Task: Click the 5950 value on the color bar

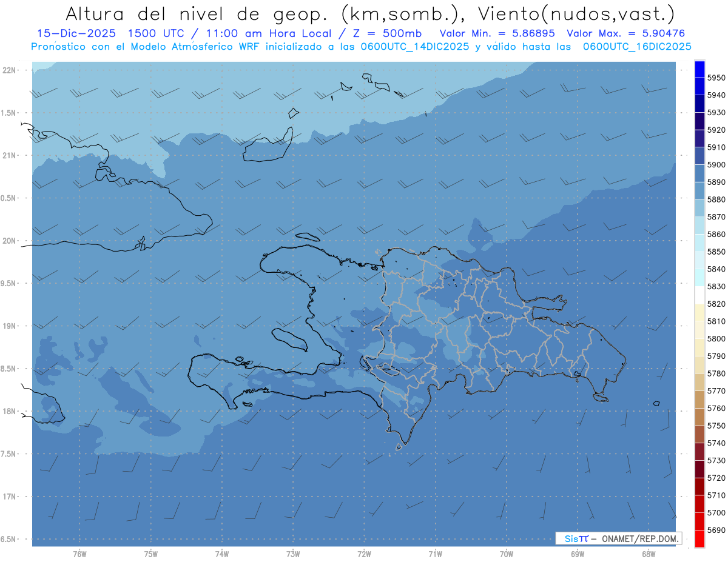Action: click(716, 78)
